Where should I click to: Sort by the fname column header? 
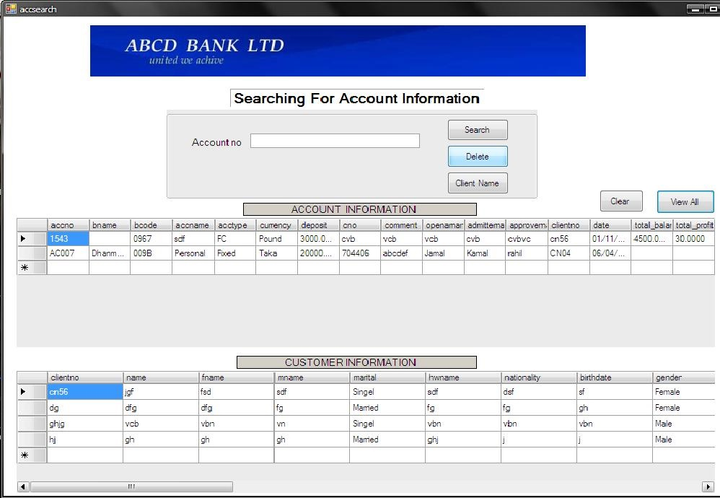(236, 377)
